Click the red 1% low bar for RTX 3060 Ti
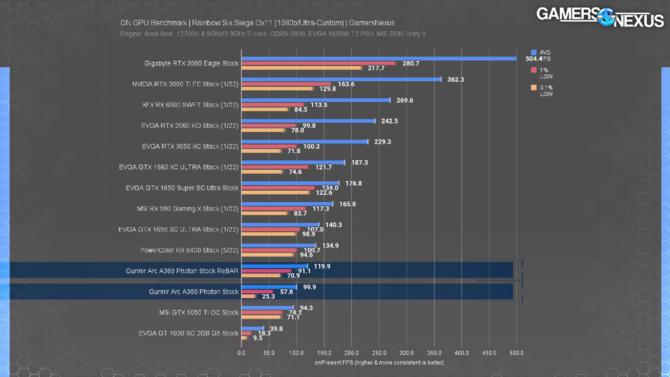Screen dimensions: 670x377 pos(286,84)
